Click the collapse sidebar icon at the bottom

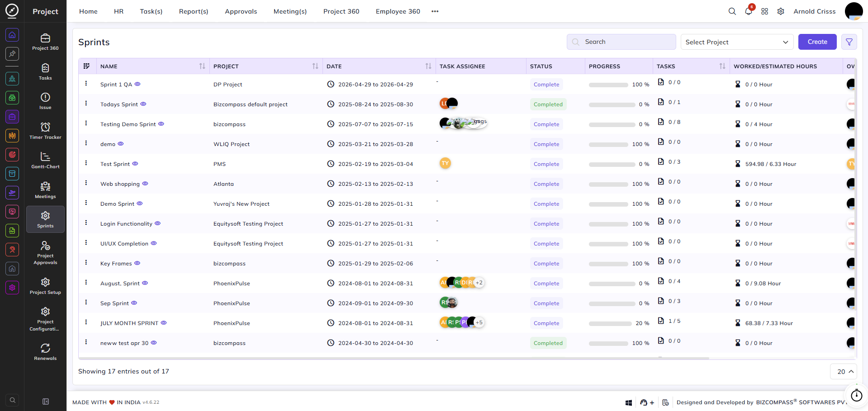pos(46,402)
